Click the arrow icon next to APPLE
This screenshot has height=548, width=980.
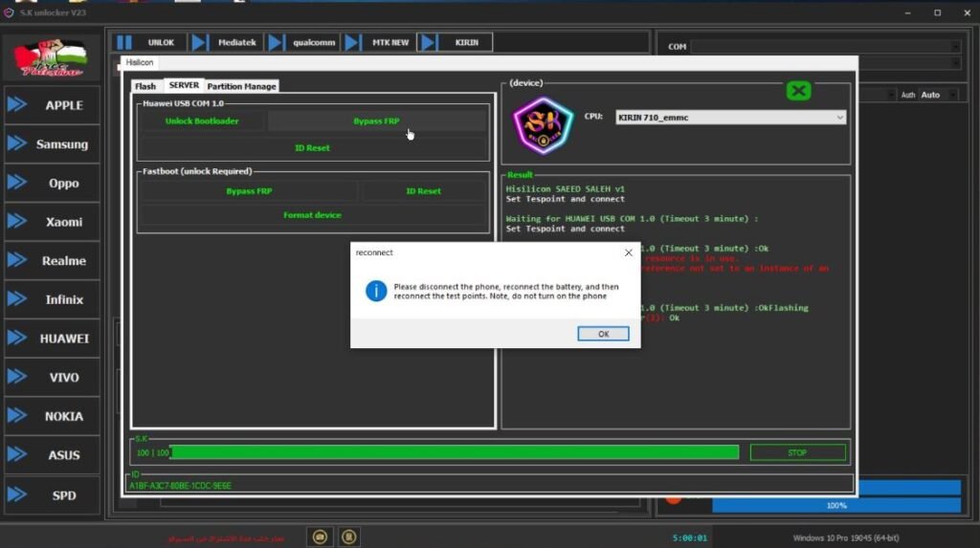(x=17, y=105)
